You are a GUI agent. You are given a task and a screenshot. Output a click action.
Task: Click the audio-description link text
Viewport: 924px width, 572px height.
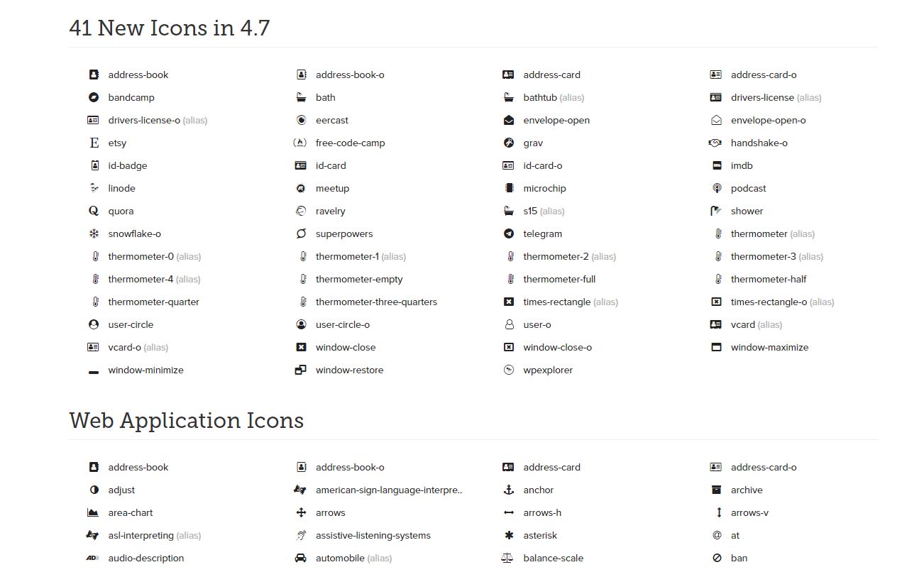tap(145, 558)
